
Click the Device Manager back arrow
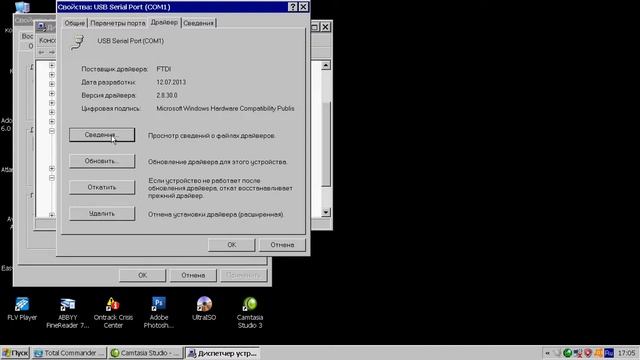pos(41,52)
